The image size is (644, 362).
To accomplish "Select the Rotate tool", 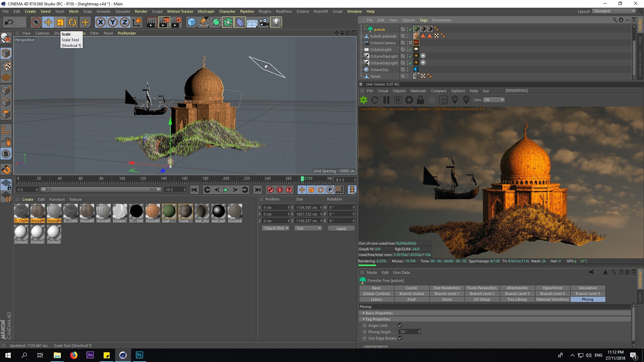I will tap(72, 22).
